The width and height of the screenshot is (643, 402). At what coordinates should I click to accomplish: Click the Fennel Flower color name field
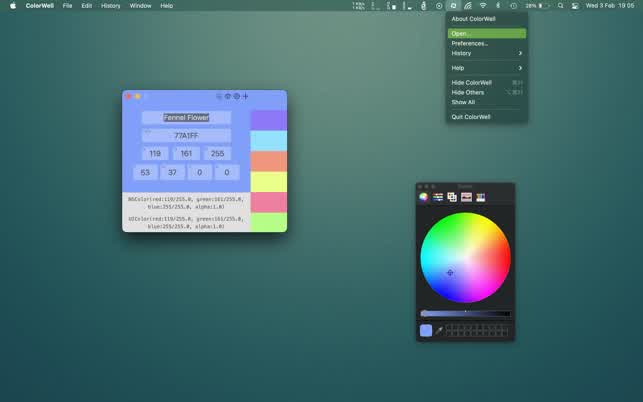click(x=186, y=117)
